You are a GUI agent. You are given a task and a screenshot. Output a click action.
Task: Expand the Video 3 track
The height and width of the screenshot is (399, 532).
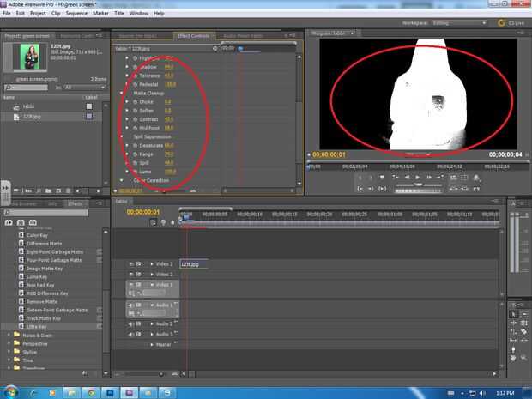pyautogui.click(x=152, y=264)
